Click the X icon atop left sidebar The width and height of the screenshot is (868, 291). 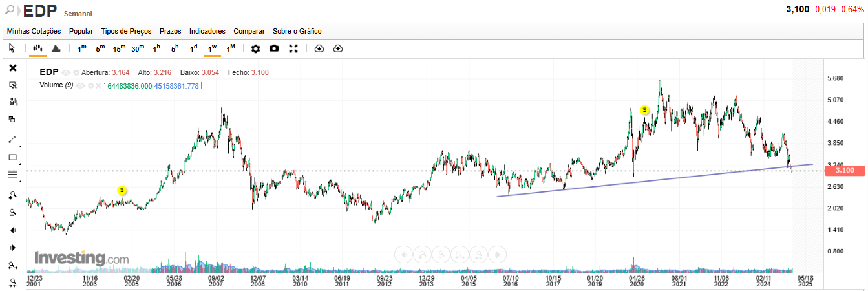pyautogui.click(x=13, y=68)
